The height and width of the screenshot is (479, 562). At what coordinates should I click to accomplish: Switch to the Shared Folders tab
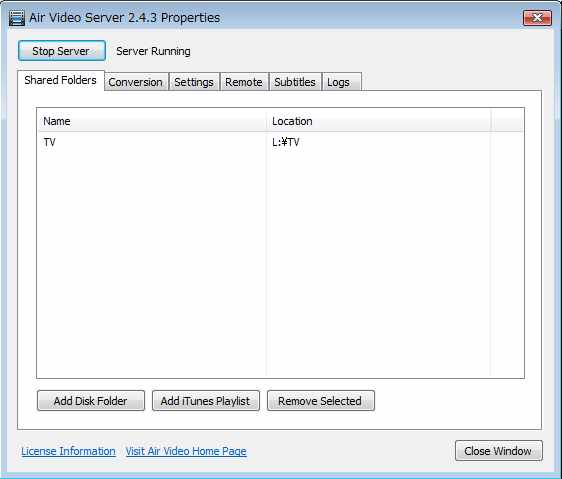[x=61, y=80]
